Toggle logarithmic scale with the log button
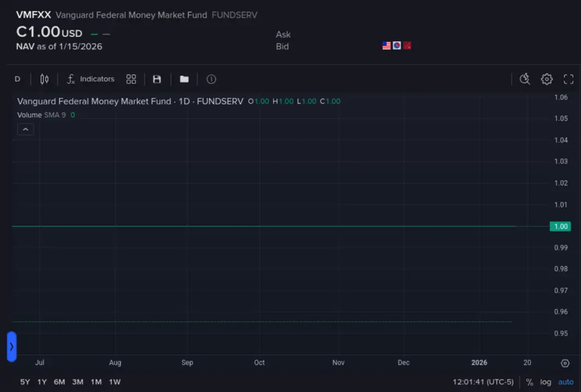The width and height of the screenshot is (581, 392). [546, 382]
